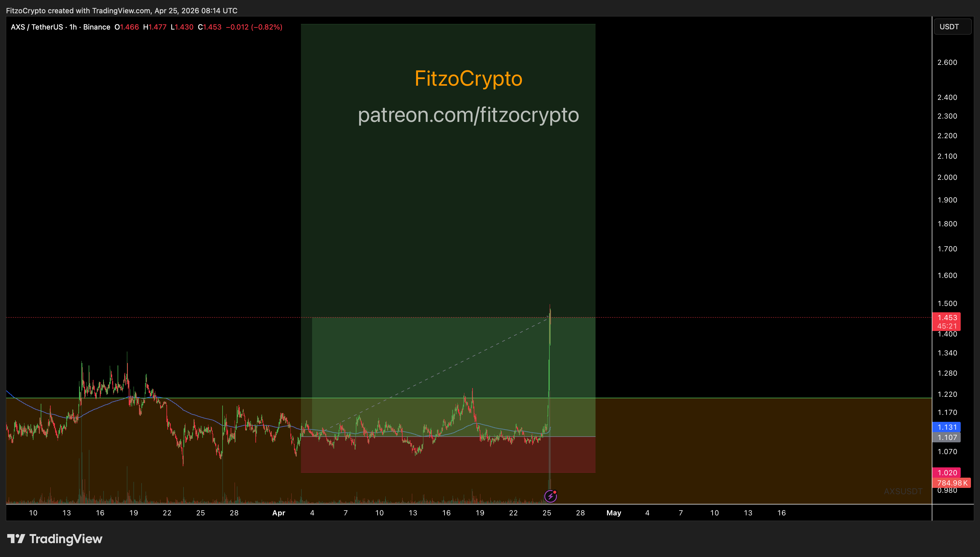This screenshot has width=980, height=557.
Task: Click the close price value C1.453
Action: [210, 27]
